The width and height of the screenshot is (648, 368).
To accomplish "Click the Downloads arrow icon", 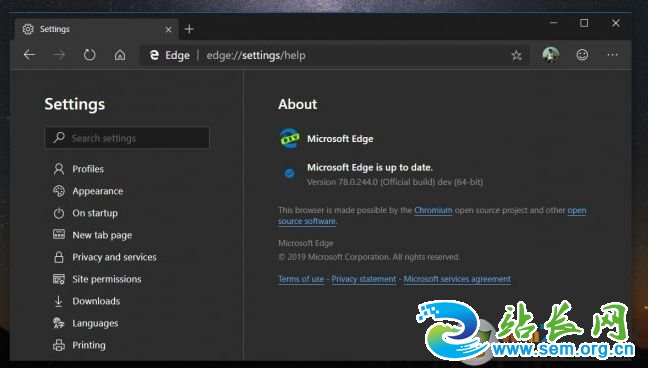I will pyautogui.click(x=59, y=301).
